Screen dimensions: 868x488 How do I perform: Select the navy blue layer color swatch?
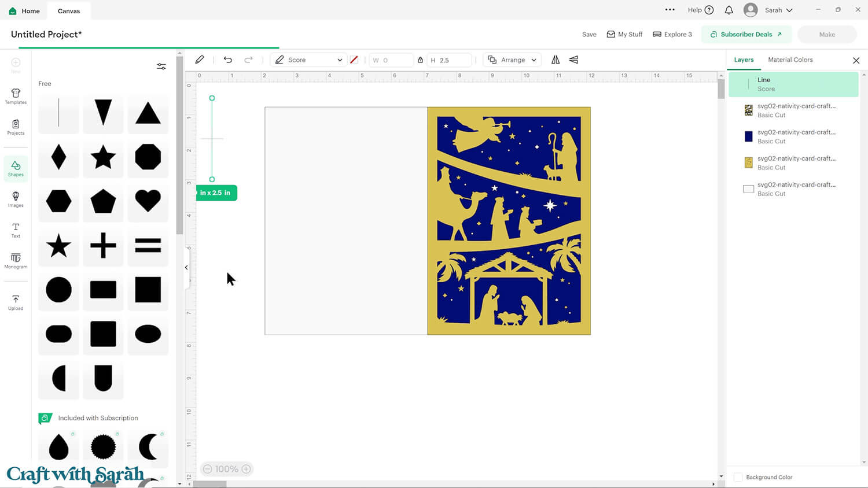pyautogui.click(x=748, y=136)
